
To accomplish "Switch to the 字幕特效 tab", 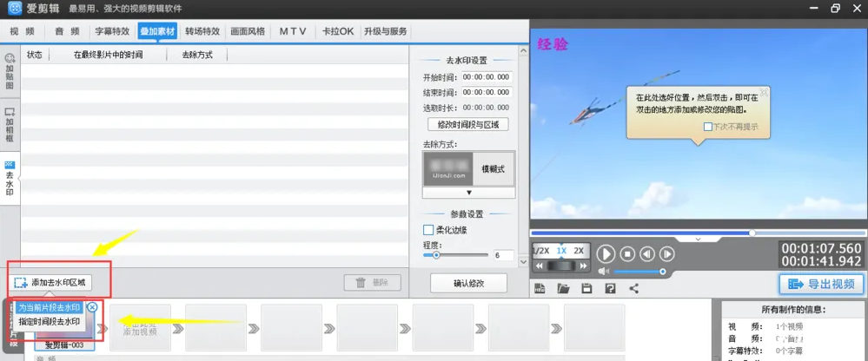I will 112,31.
